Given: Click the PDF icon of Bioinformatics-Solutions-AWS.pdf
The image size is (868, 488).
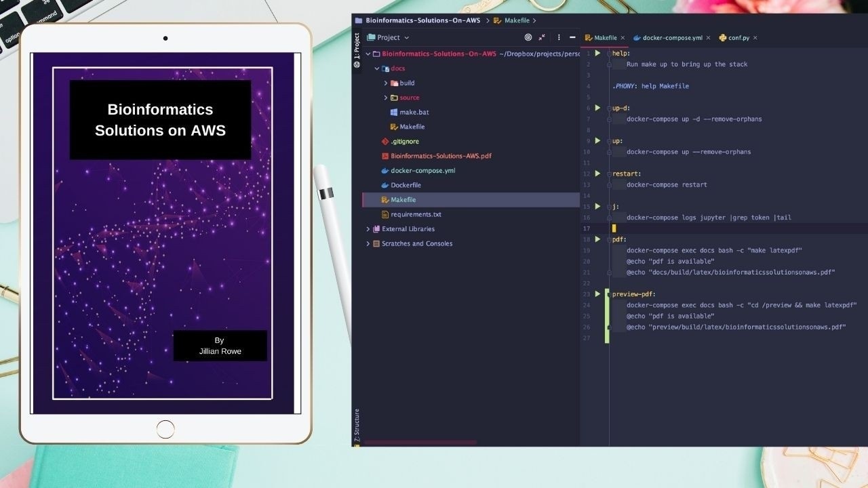Looking at the screenshot, I should coord(385,156).
